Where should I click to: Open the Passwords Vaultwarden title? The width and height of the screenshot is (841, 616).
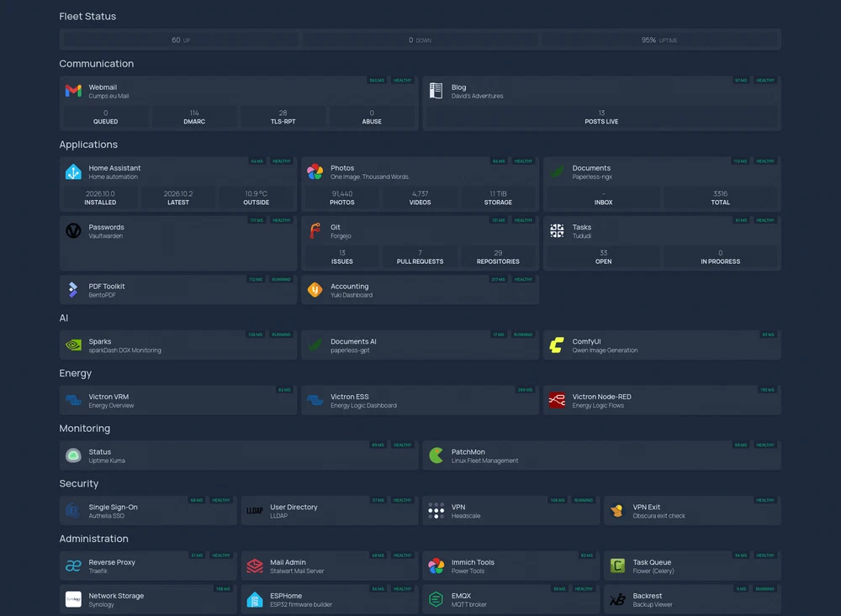pos(106,227)
